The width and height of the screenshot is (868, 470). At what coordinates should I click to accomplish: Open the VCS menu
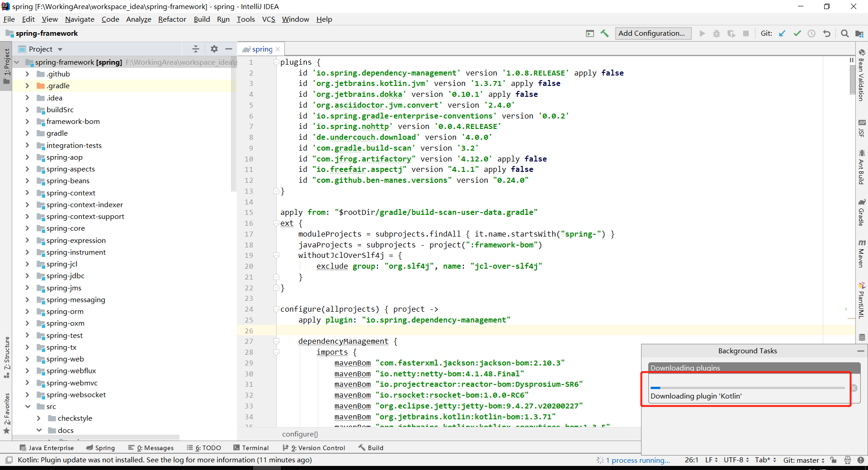269,19
